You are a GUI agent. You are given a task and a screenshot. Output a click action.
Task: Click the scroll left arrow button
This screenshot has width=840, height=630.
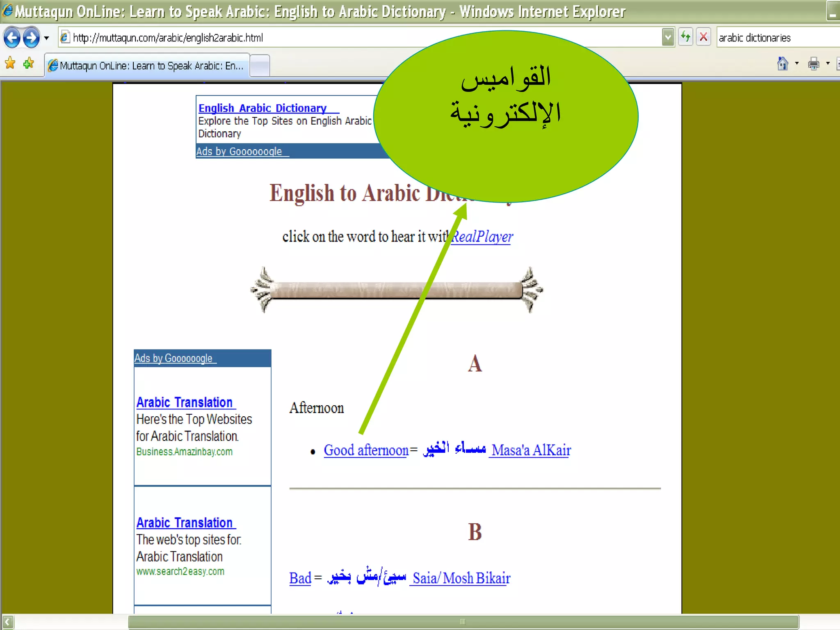coord(7,622)
